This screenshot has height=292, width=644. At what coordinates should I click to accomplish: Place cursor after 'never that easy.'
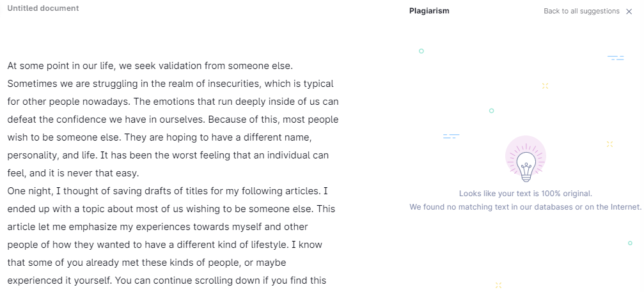pyautogui.click(x=140, y=174)
